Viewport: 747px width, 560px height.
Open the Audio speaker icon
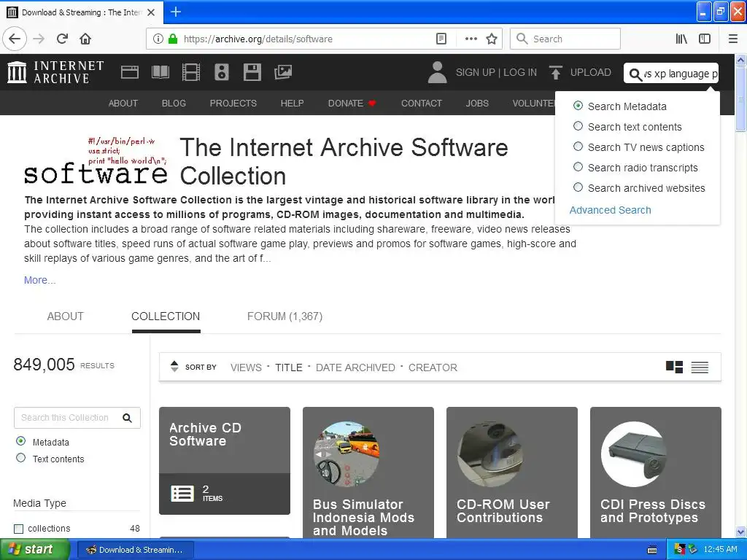point(222,72)
